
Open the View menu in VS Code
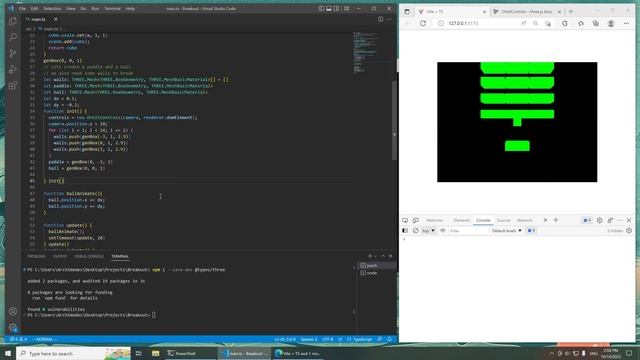[x=71, y=8]
